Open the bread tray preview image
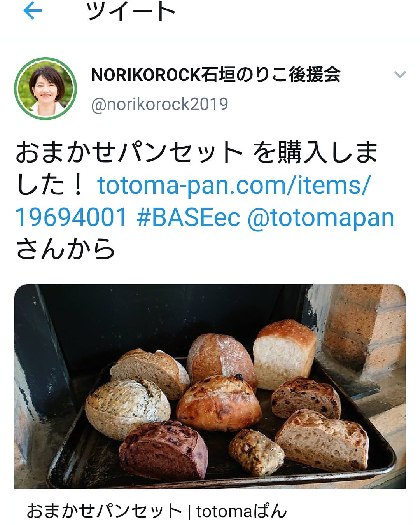The height and width of the screenshot is (525, 420). [x=210, y=386]
